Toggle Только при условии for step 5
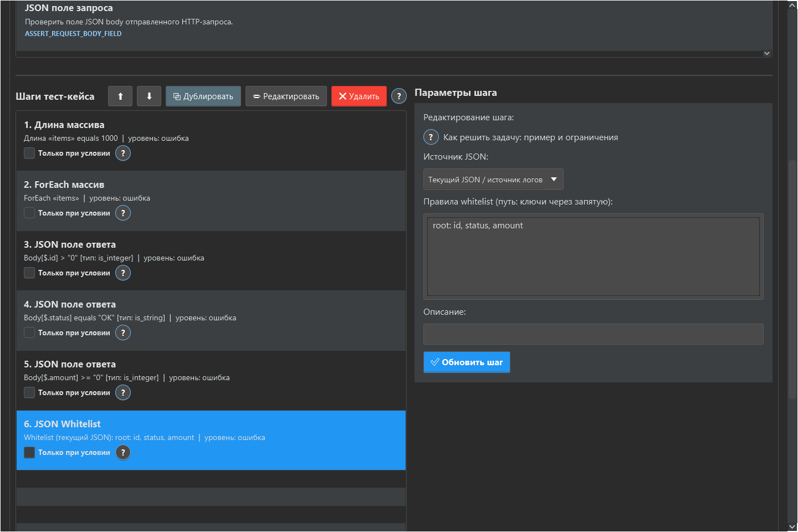This screenshot has height=532, width=798. [x=29, y=392]
